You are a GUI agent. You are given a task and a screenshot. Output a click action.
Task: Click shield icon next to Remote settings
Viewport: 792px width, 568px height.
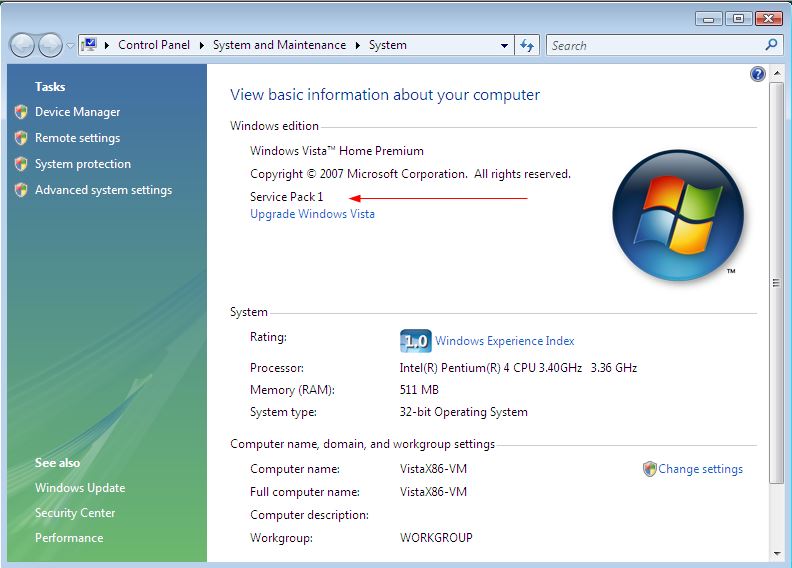(21, 138)
